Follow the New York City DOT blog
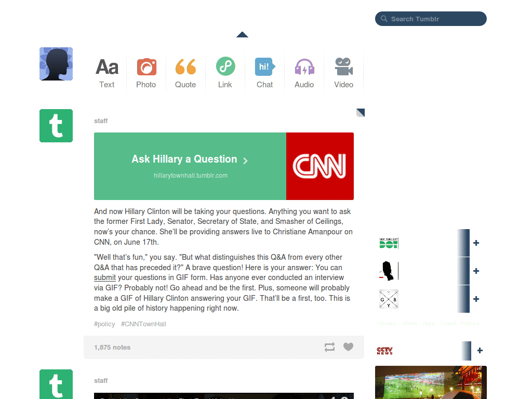Screen dimensions: 532x399 point(476,243)
